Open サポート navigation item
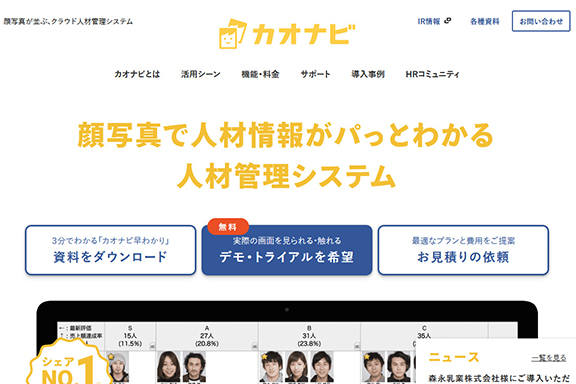Viewport: 576px width, 384px height. click(x=315, y=74)
